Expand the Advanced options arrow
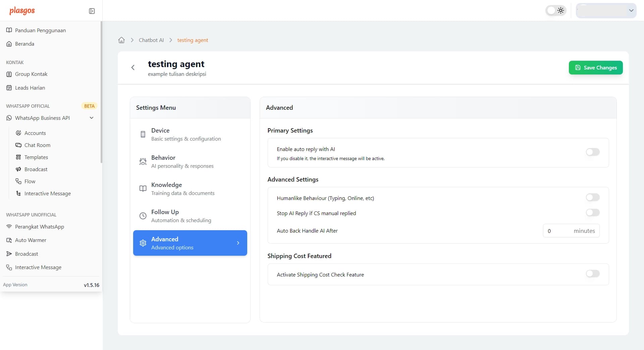644x350 pixels. (x=238, y=243)
